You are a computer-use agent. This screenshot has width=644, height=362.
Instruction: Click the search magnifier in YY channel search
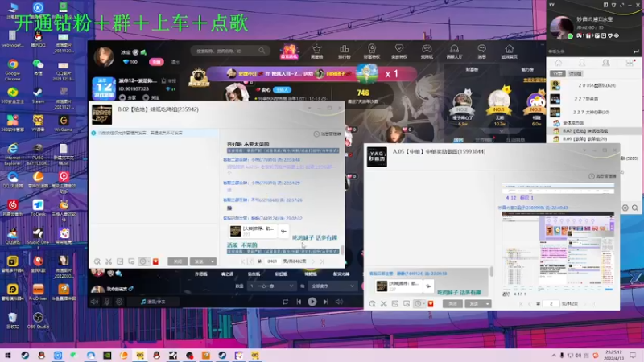262,51
